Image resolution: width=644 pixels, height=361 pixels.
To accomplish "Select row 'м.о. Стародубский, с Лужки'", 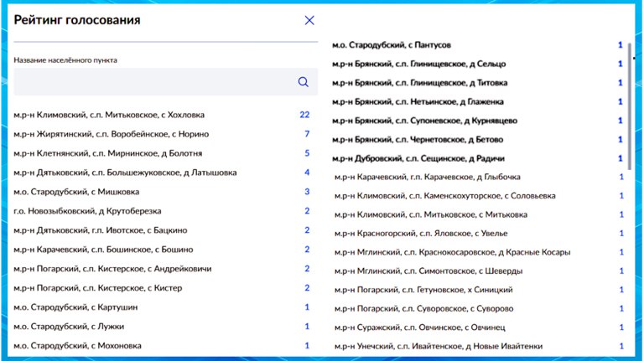I will (161, 327).
